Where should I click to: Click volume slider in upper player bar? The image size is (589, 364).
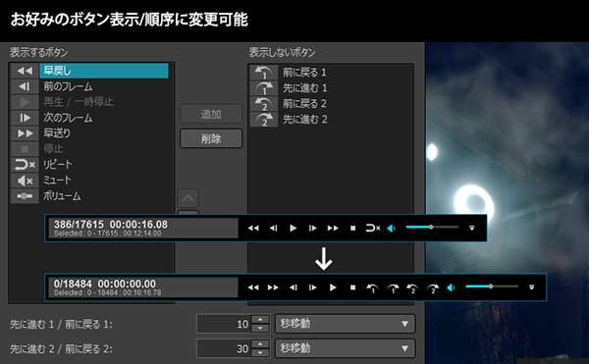tap(432, 227)
